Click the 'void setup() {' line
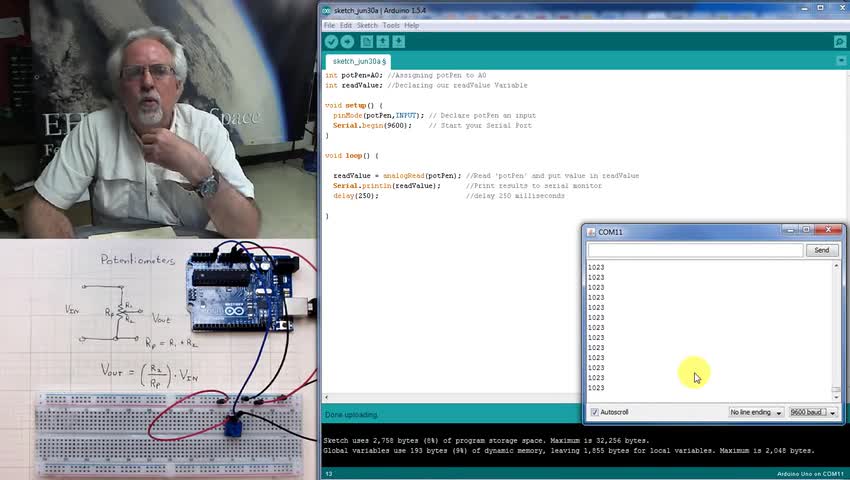The width and height of the screenshot is (850, 480). point(353,105)
